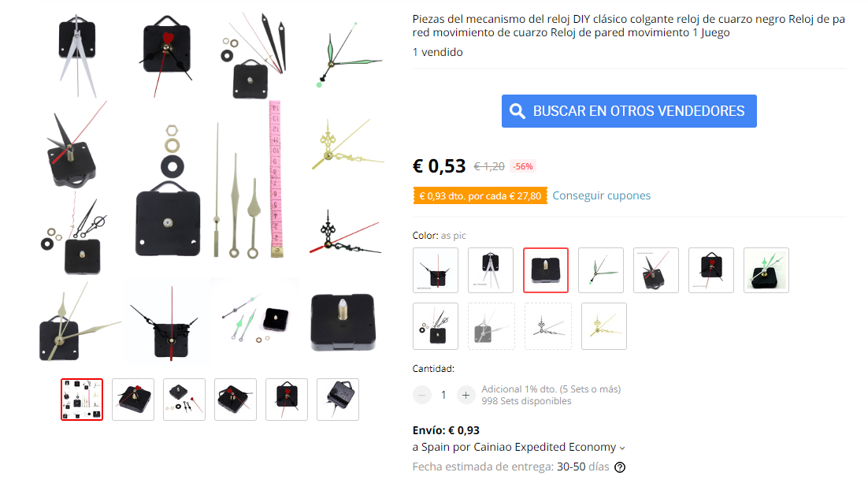Click Buscar en otros vendedores button
This screenshot has height=487, width=868.
pos(629,111)
